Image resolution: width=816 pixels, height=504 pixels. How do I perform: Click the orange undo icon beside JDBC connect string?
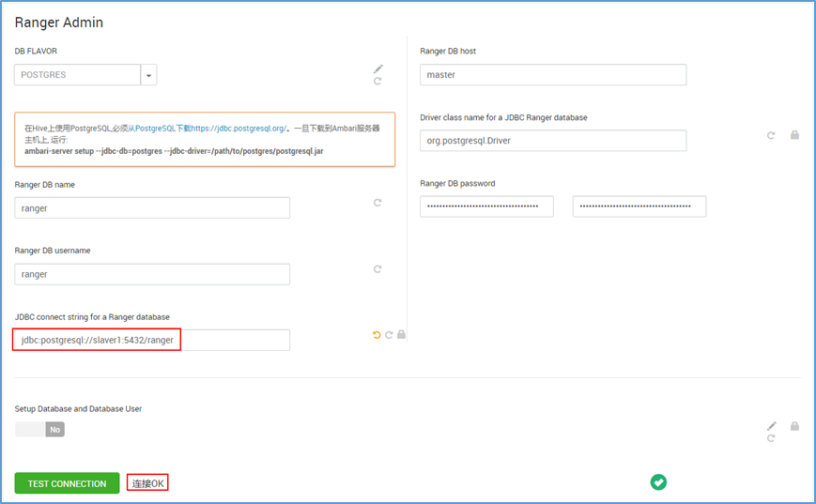point(377,335)
